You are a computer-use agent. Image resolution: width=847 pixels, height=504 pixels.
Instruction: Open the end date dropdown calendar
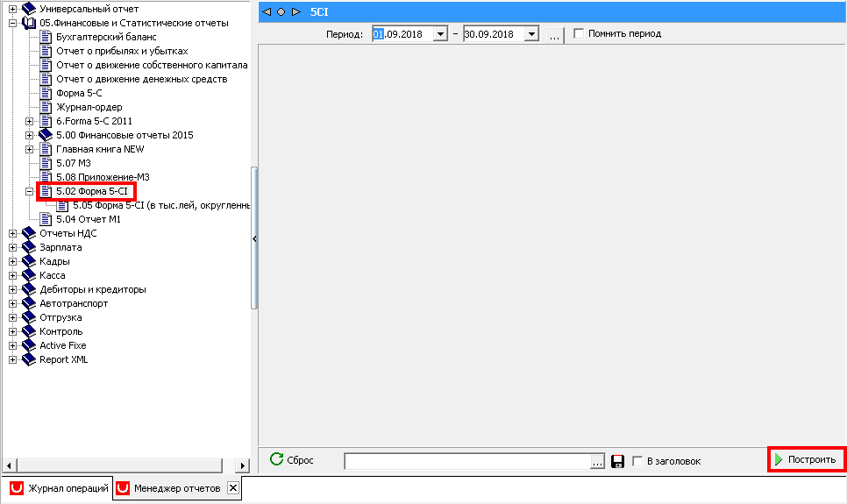click(531, 34)
